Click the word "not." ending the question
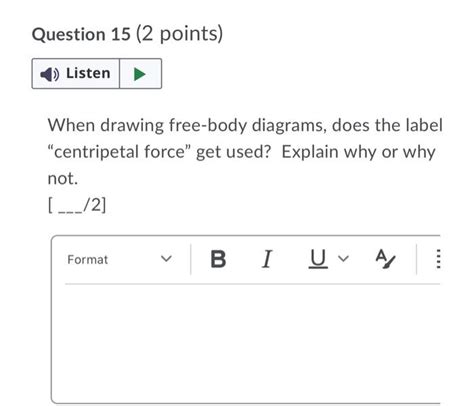This screenshot has width=474, height=406. (63, 178)
